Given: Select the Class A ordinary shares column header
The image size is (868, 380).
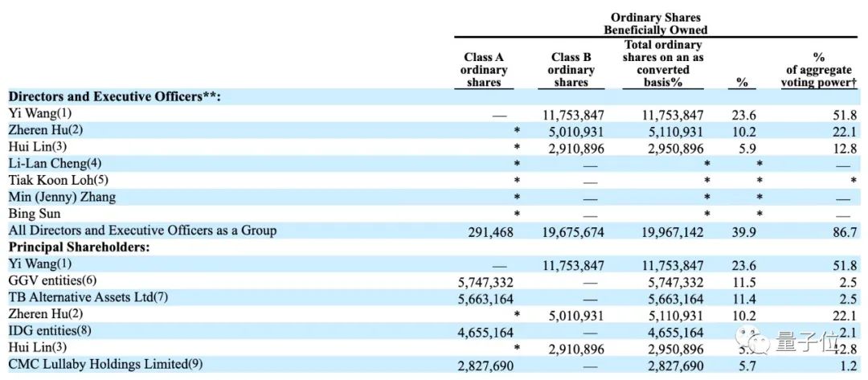Looking at the screenshot, I should coord(484,70).
